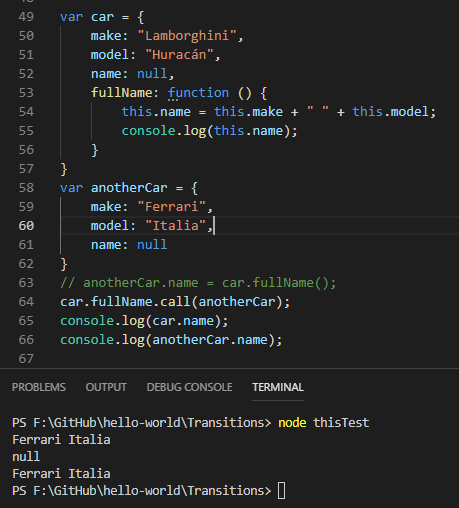Click line number 64 in the gutter
The width and height of the screenshot is (459, 508).
pos(26,302)
